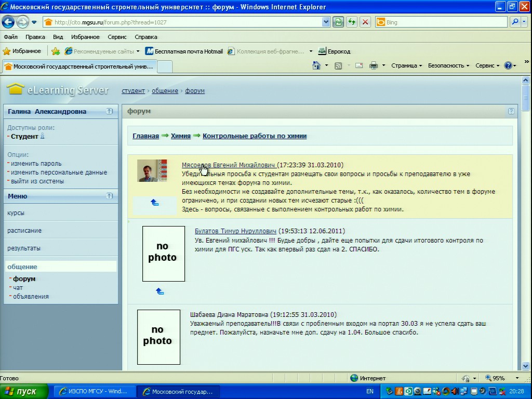Follow the студент breadcrumb link
Image resolution: width=532 pixels, height=399 pixels.
[x=133, y=91]
